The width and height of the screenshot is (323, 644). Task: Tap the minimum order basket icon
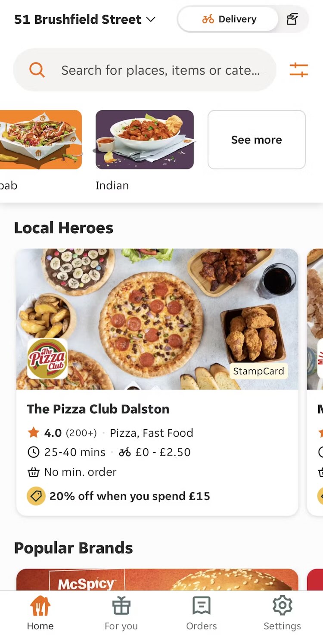34,472
